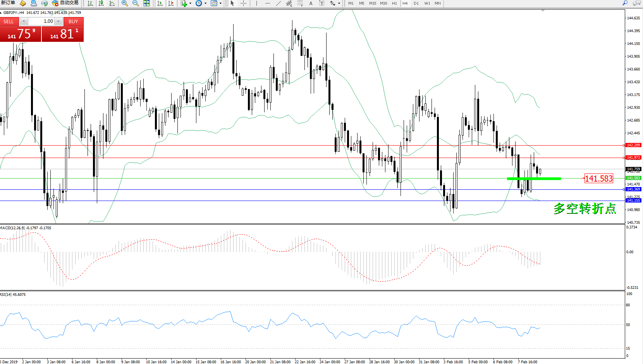Screen dimensions: 643x364
Task: Switch chart to candlestick display
Action: [x=101, y=3]
